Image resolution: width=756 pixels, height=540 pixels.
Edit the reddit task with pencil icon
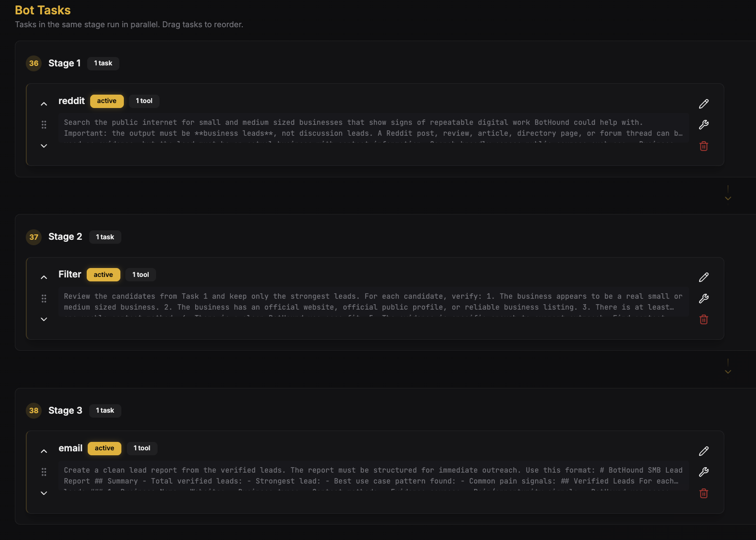click(703, 104)
